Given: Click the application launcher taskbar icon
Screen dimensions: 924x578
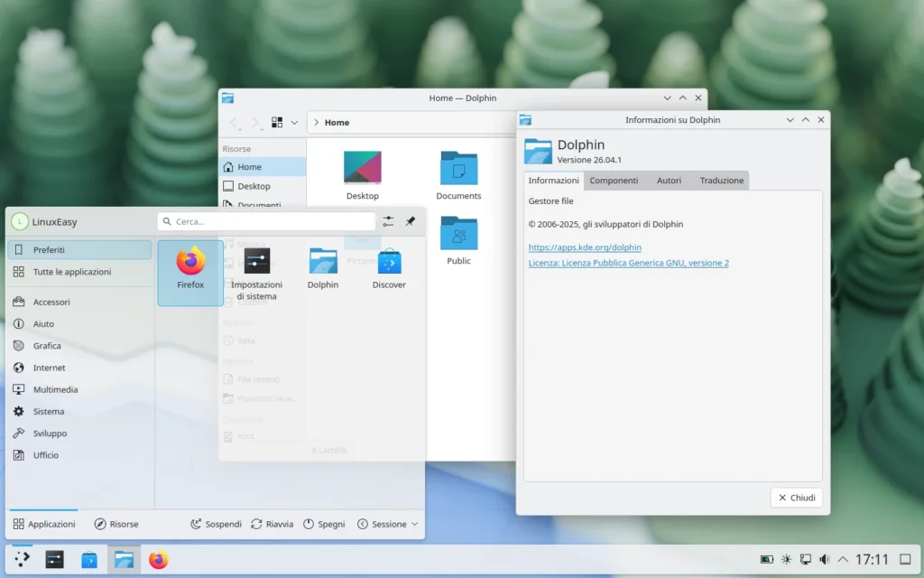Looking at the screenshot, I should 22,560.
